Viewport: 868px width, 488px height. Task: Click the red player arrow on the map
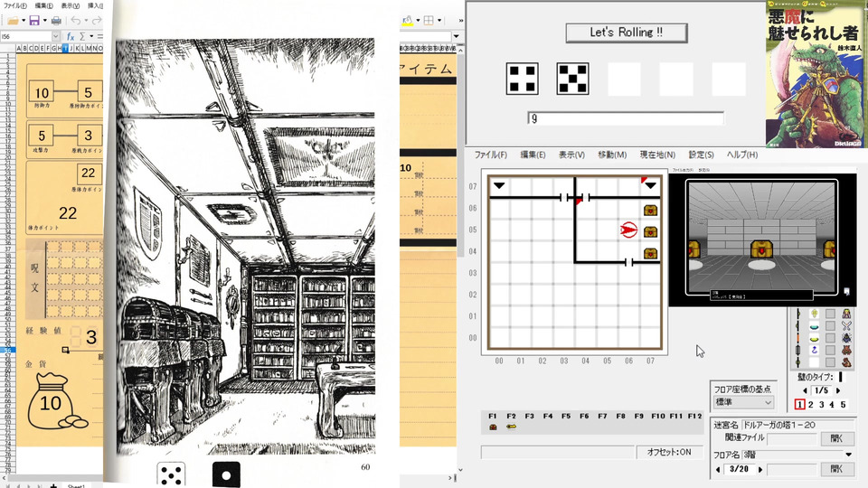pyautogui.click(x=629, y=230)
